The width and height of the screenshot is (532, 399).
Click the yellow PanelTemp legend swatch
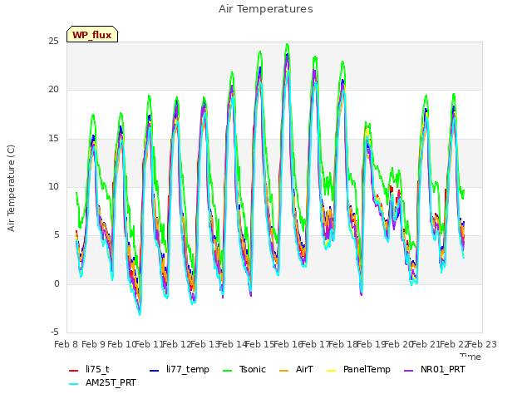pos(331,371)
